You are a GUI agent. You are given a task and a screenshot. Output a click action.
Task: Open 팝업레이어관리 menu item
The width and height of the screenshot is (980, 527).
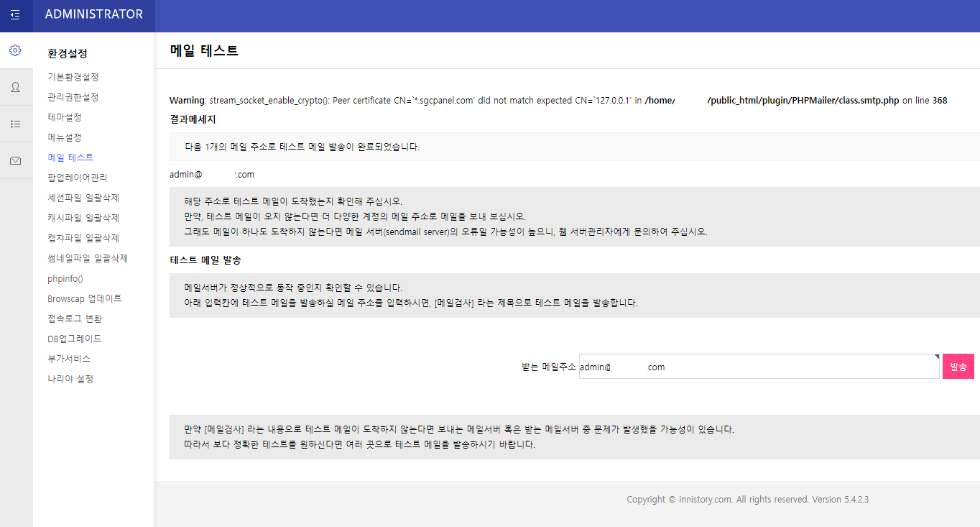click(x=77, y=178)
